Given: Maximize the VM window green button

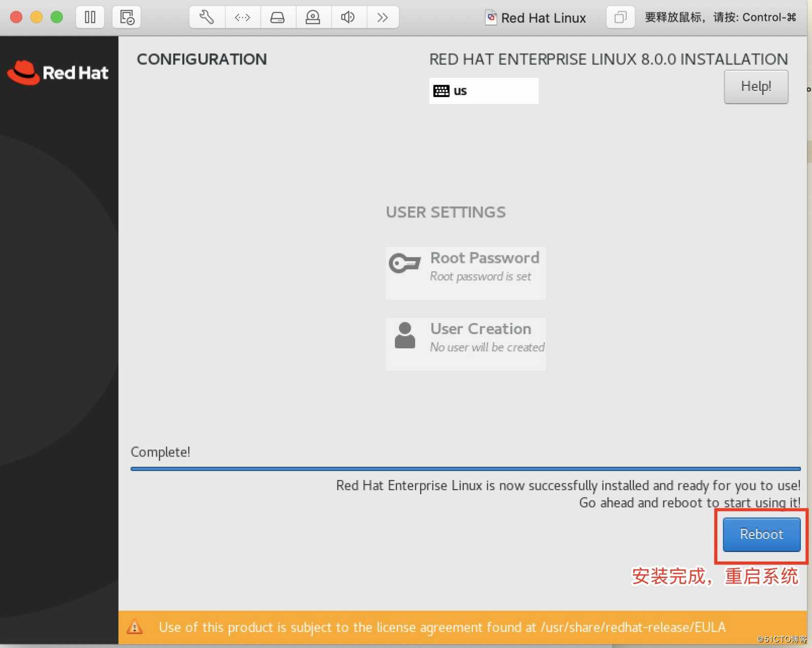Looking at the screenshot, I should pyautogui.click(x=57, y=17).
